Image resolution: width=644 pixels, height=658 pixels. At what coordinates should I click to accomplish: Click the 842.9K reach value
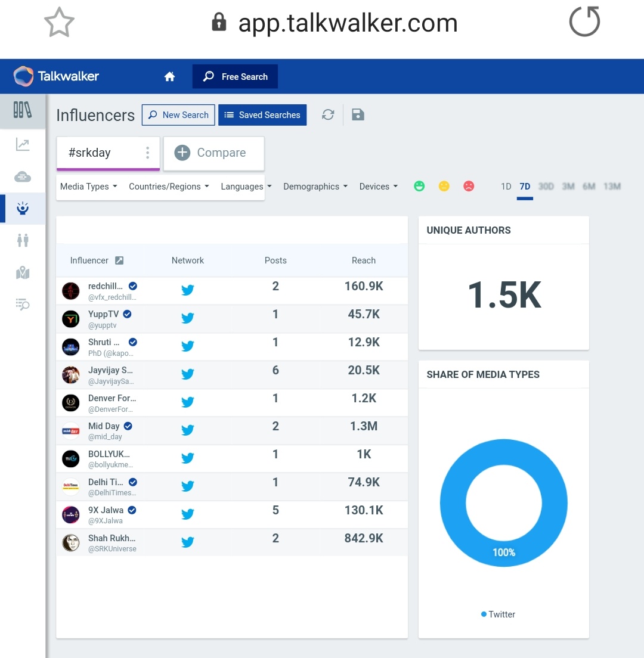[x=364, y=538]
